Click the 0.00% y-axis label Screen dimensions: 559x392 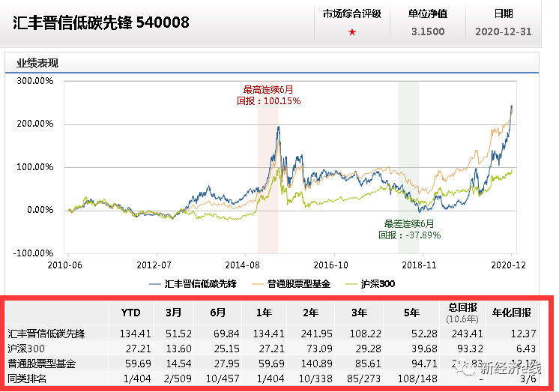(x=40, y=210)
